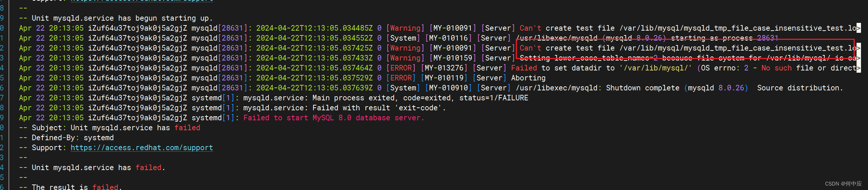The height and width of the screenshot is (190, 868).
Task: Select the 'Failed to start MySQL 8.0 database server.' text
Action: 334,118
